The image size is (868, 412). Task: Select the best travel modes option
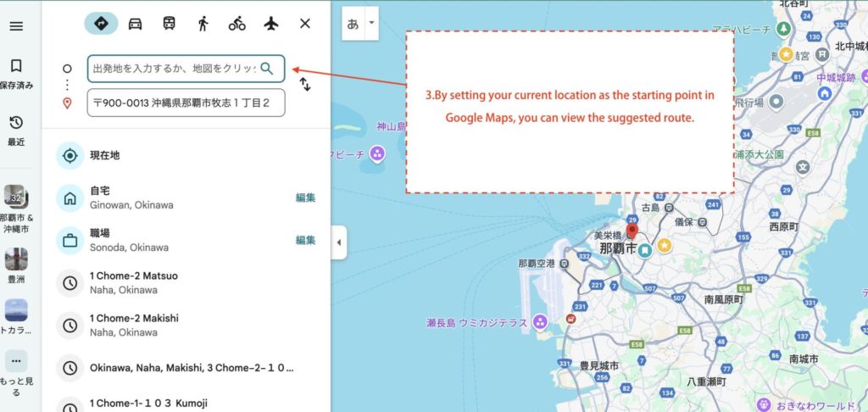coord(101,24)
